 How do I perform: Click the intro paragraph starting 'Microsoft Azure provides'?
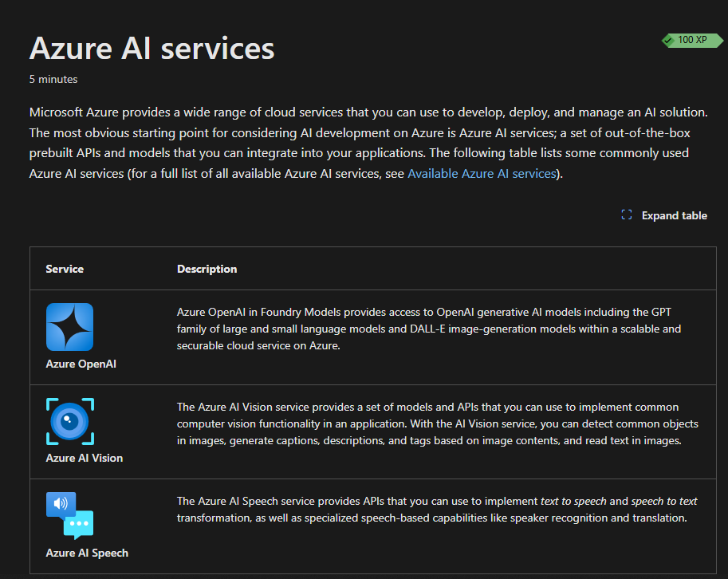368,143
